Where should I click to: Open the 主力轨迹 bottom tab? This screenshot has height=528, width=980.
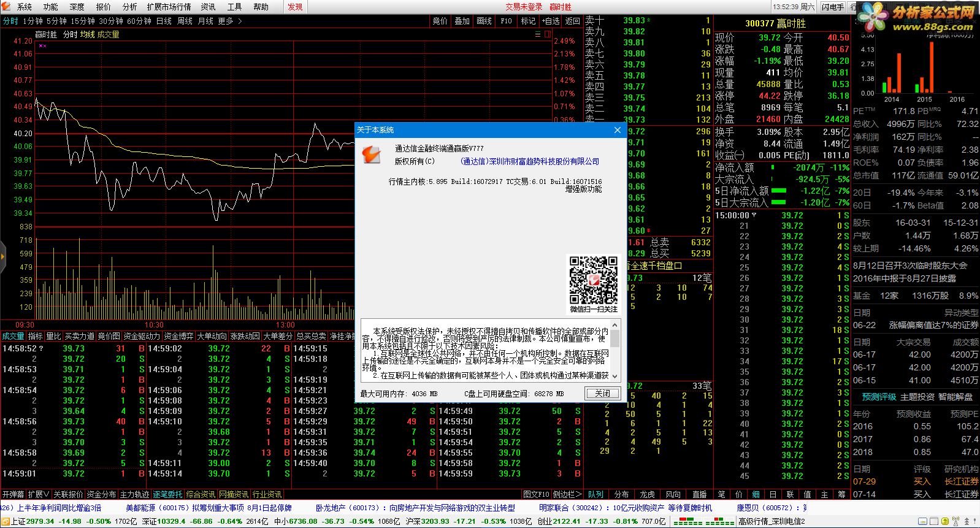134,494
